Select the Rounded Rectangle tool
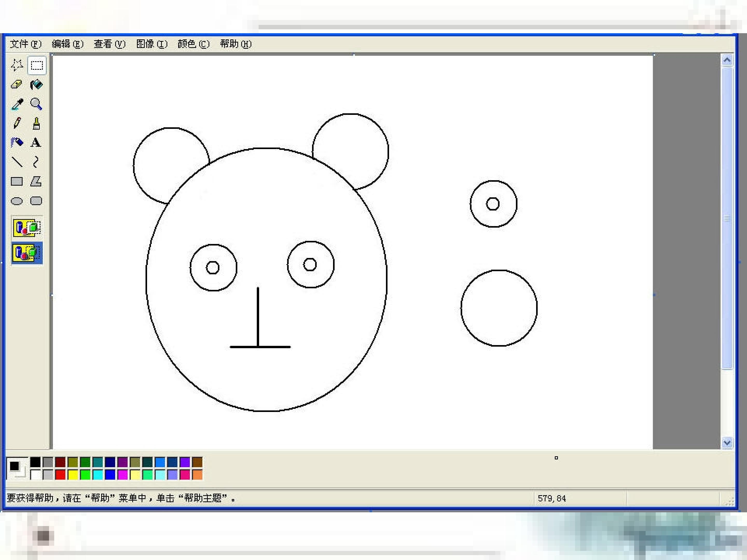Screen dimensions: 747x560 pyautogui.click(x=37, y=201)
